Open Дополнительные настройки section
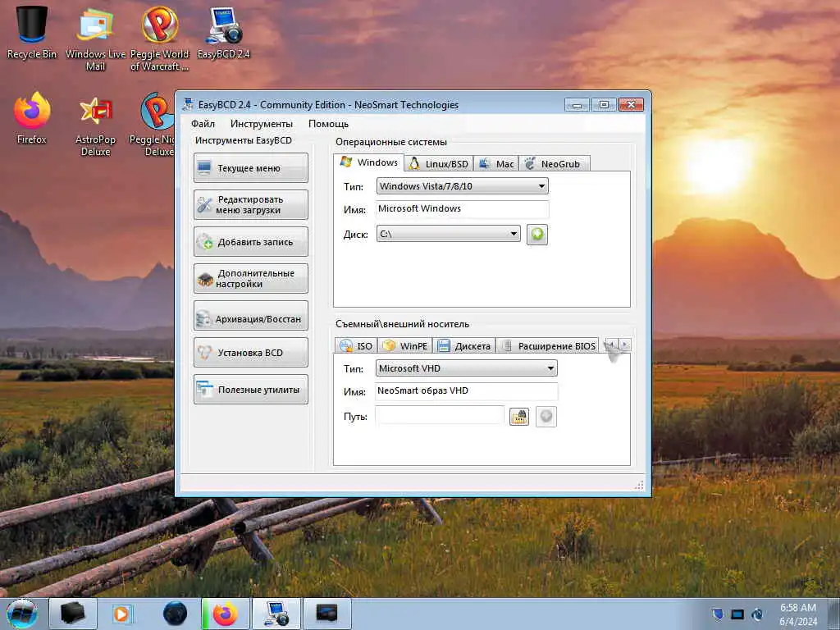 pos(251,279)
